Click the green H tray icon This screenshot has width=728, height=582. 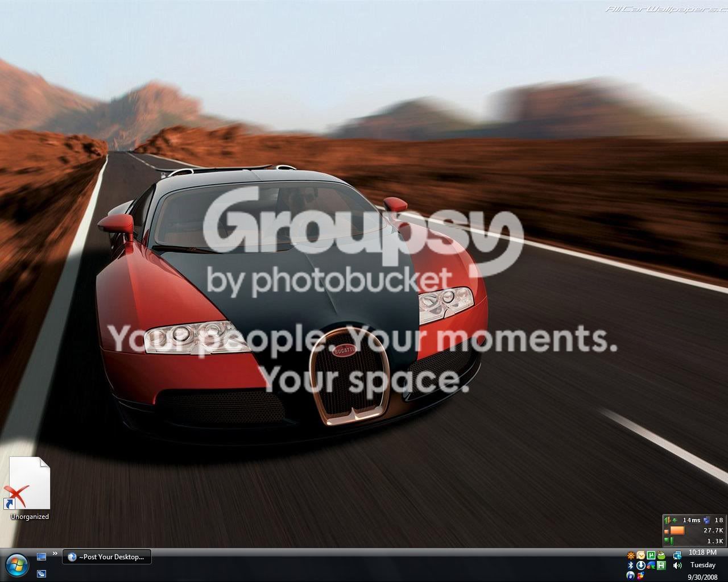coord(661,566)
